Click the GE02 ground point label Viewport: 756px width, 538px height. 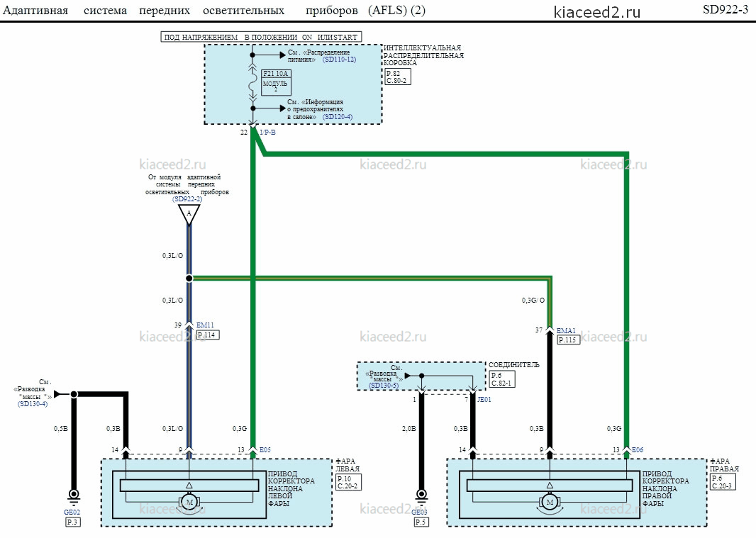pos(72,512)
